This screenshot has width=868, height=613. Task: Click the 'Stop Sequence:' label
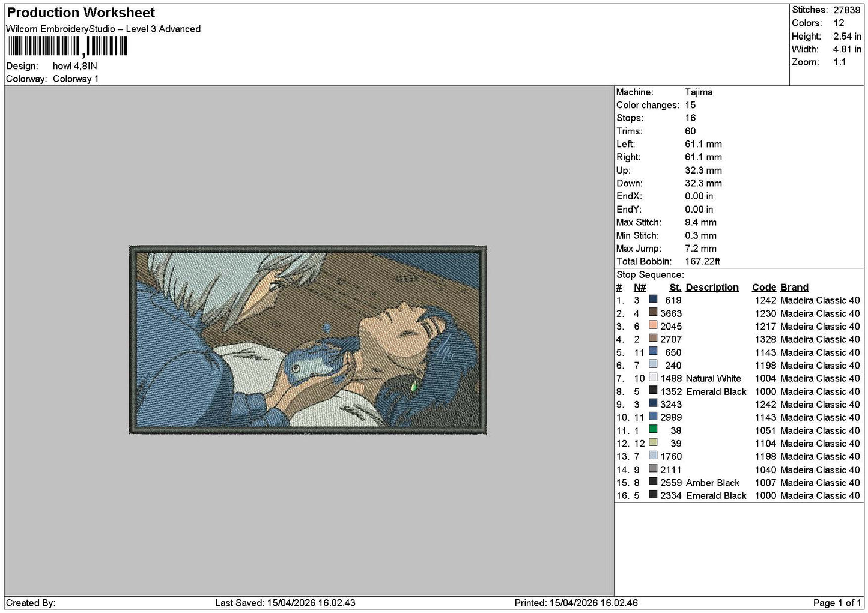[x=650, y=274]
